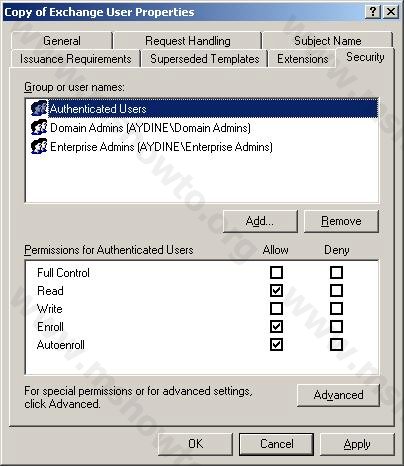
Task: Check Deny for Full Control
Action: [x=336, y=272]
